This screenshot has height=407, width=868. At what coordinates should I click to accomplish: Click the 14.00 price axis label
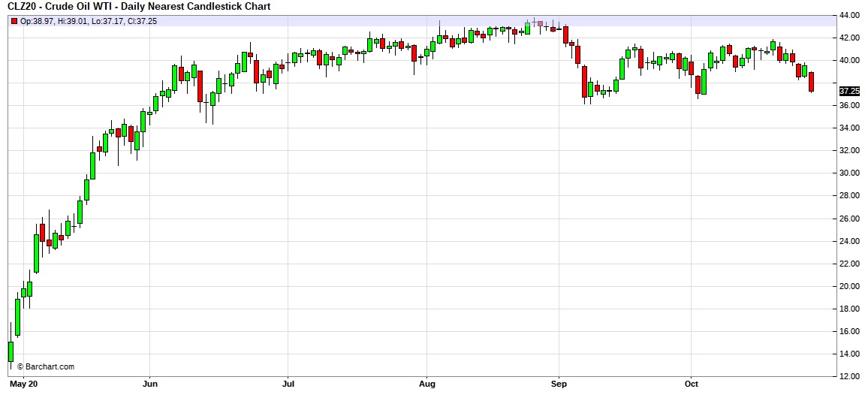[850, 354]
